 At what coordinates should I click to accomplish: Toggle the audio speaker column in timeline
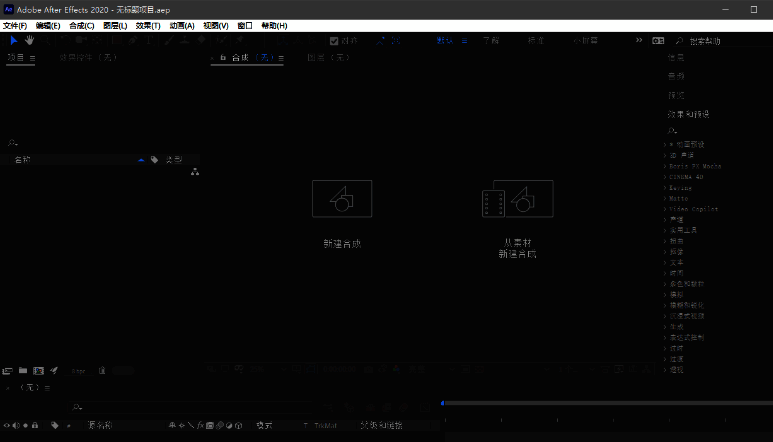pos(16,425)
